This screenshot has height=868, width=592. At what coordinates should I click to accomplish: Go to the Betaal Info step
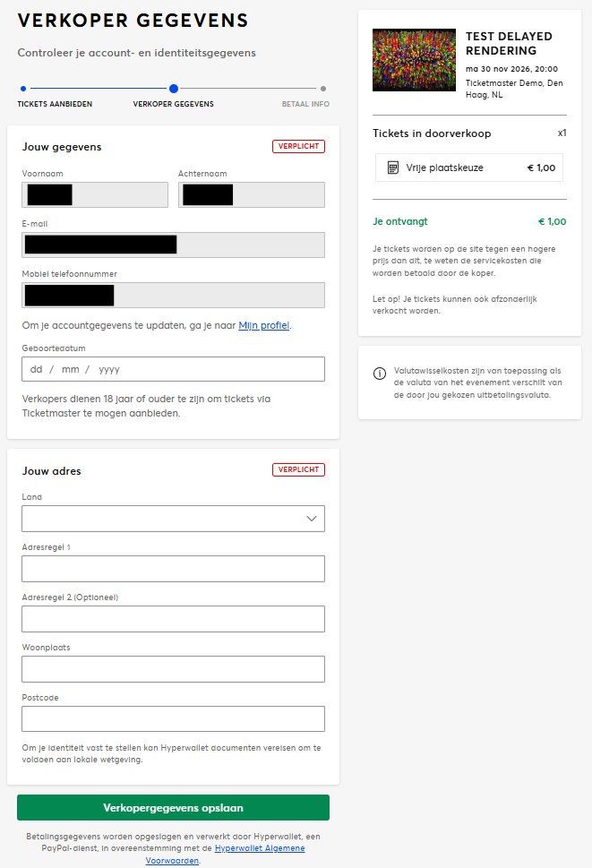pos(305,104)
